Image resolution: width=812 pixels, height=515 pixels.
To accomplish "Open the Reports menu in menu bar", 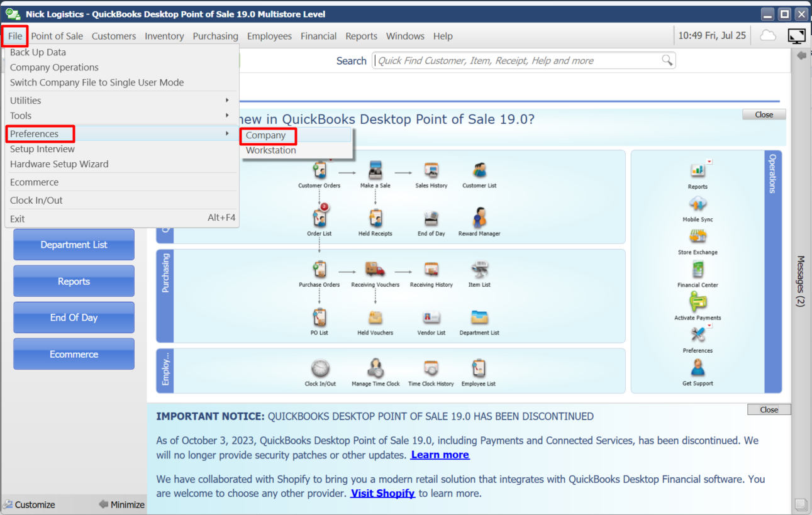I will (362, 36).
